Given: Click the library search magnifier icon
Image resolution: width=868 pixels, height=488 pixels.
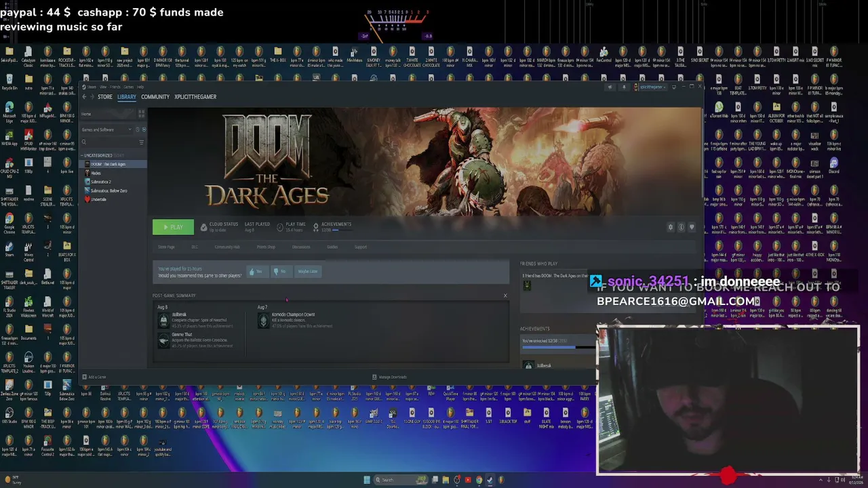Looking at the screenshot, I should coord(84,142).
